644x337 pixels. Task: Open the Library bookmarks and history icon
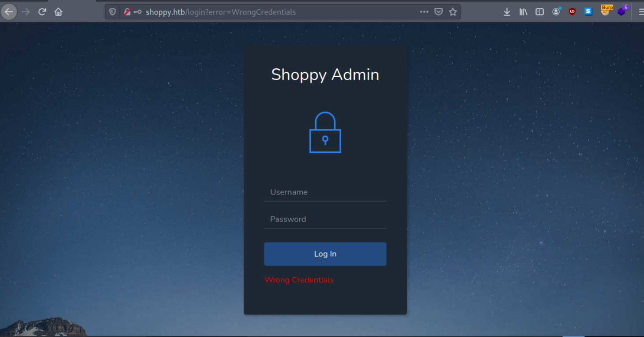[x=523, y=12]
